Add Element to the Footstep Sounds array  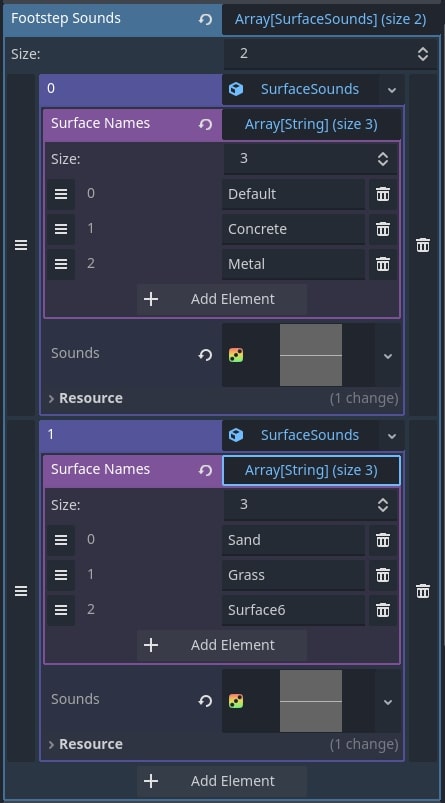click(222, 781)
